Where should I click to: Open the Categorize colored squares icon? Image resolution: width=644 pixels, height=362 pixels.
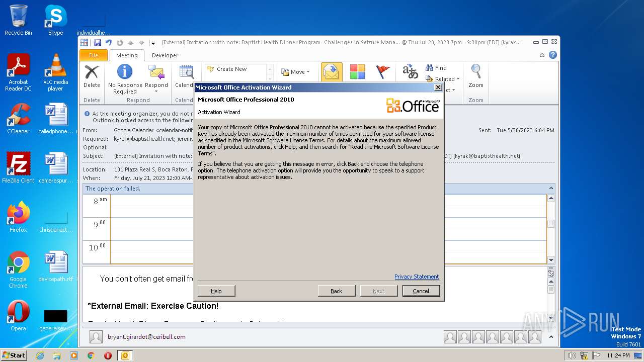coord(357,72)
